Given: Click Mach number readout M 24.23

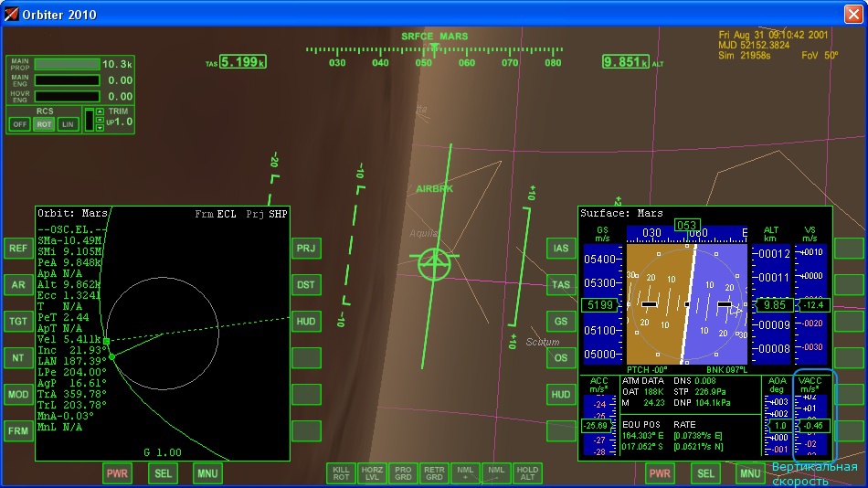Looking at the screenshot, I should pyautogui.click(x=644, y=403).
